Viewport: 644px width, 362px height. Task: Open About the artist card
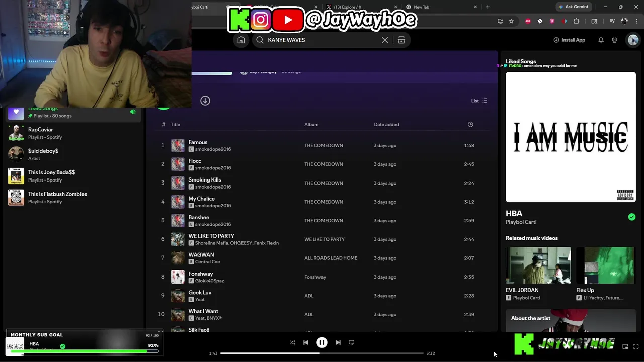pyautogui.click(x=571, y=320)
